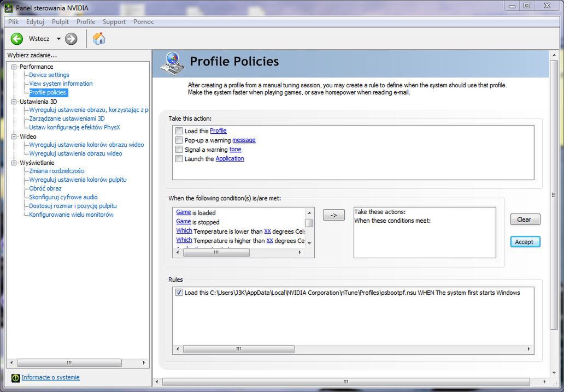Click the NVIDIA icon in the title bar
The image size is (564, 392).
point(9,8)
